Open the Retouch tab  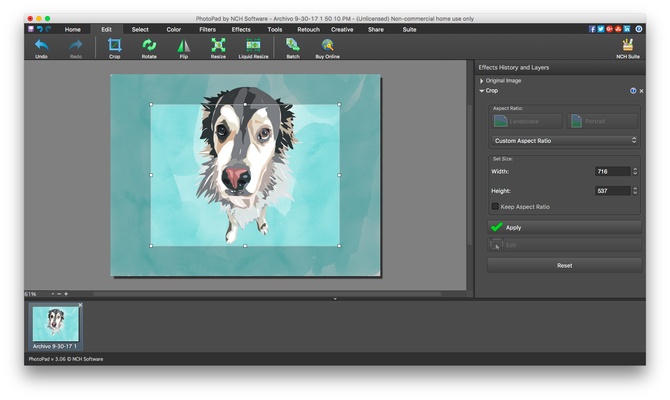(309, 29)
